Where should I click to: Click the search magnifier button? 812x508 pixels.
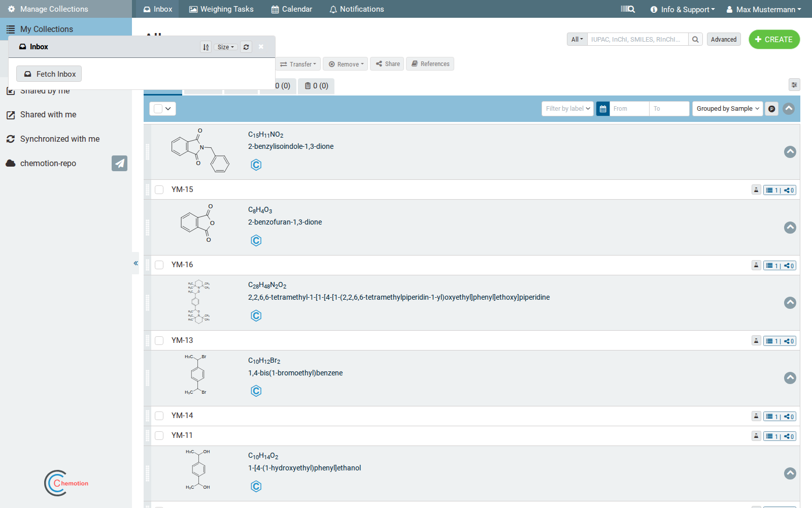point(695,39)
